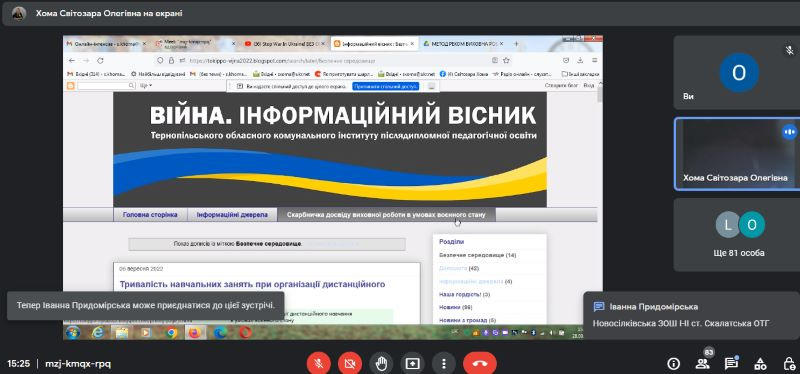
Task: Click the present screen icon
Action: point(412,364)
